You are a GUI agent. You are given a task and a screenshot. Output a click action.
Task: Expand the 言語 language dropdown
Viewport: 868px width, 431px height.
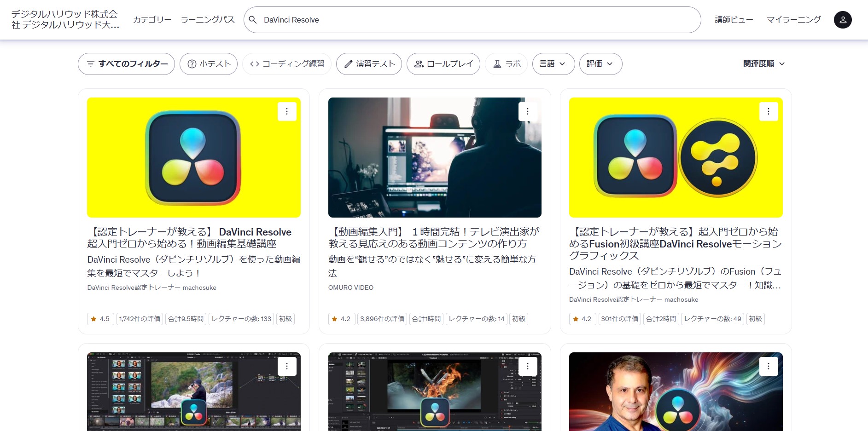pyautogui.click(x=553, y=64)
